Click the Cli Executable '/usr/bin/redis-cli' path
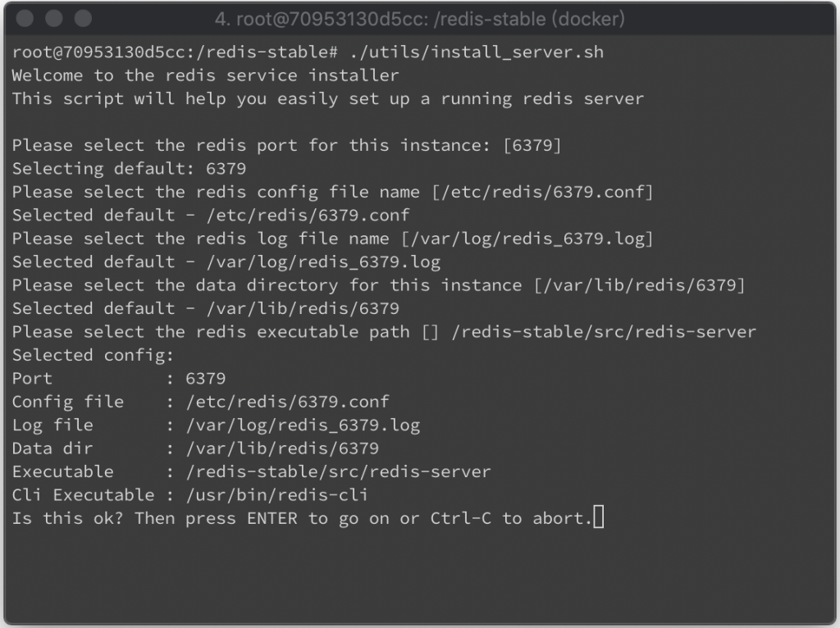Screen dimensions: 840x628 [x=277, y=494]
